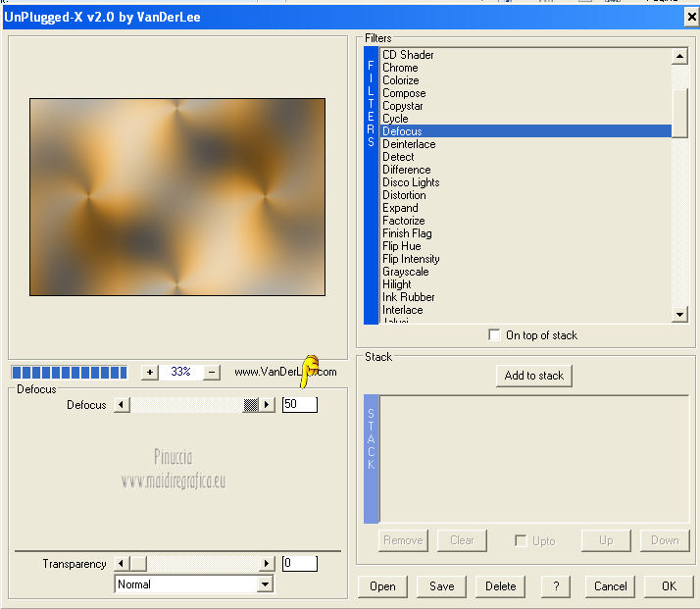Click the zoom in plus button
700x609 pixels.
pyautogui.click(x=150, y=372)
